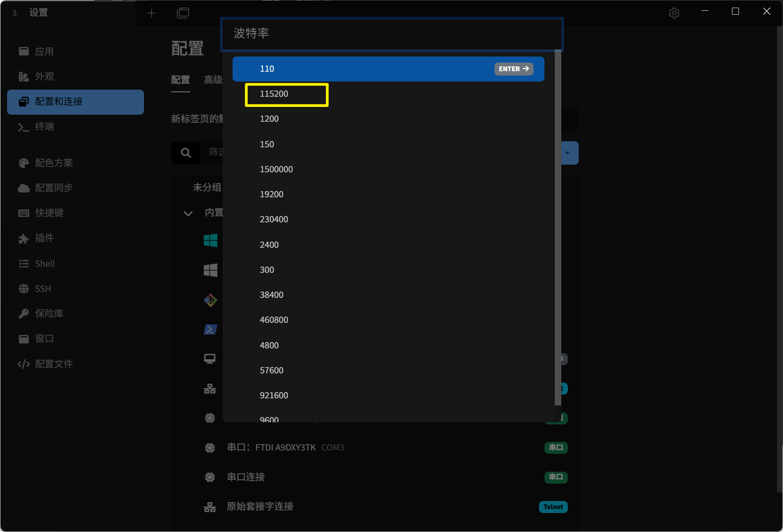This screenshot has height=532, width=783.
Task: Choose the 9600 baud rate option
Action: [270, 418]
